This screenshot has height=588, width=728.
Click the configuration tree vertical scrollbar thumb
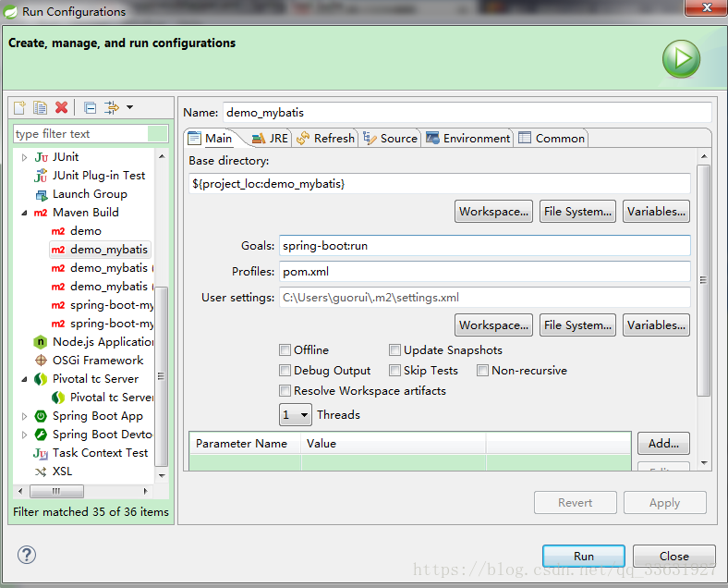pos(161,376)
